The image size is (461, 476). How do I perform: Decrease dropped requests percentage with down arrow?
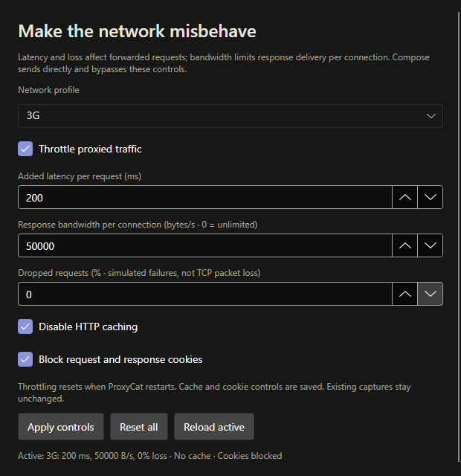click(x=430, y=294)
